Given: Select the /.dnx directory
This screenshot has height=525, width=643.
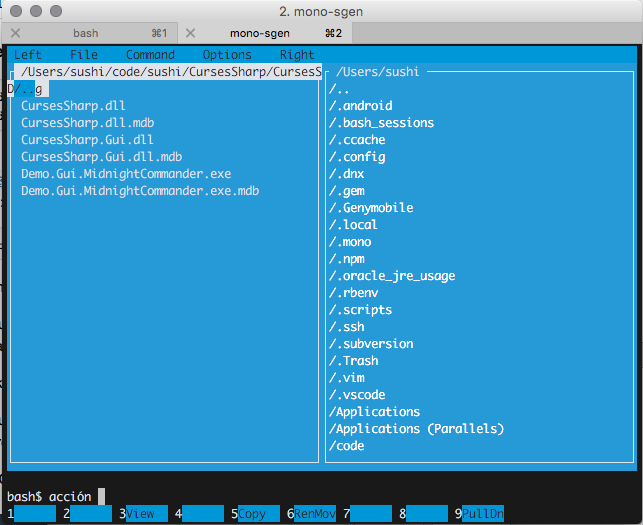Looking at the screenshot, I should 346,174.
